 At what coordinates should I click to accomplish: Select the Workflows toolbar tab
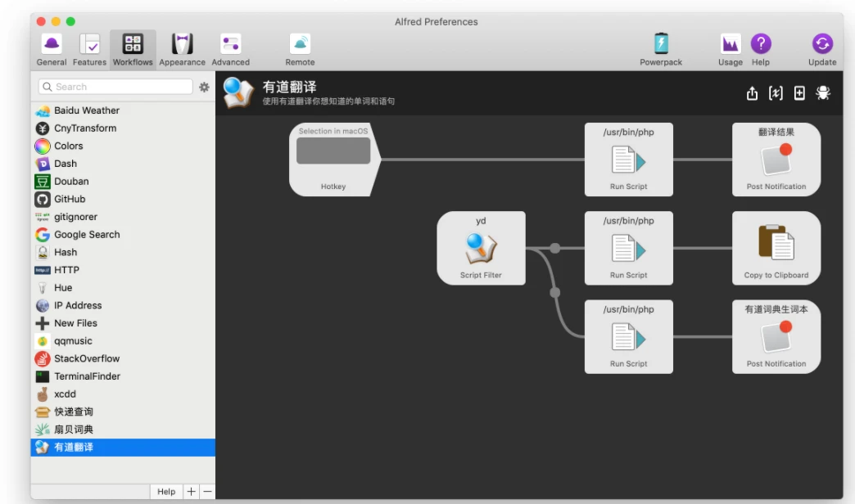(133, 50)
